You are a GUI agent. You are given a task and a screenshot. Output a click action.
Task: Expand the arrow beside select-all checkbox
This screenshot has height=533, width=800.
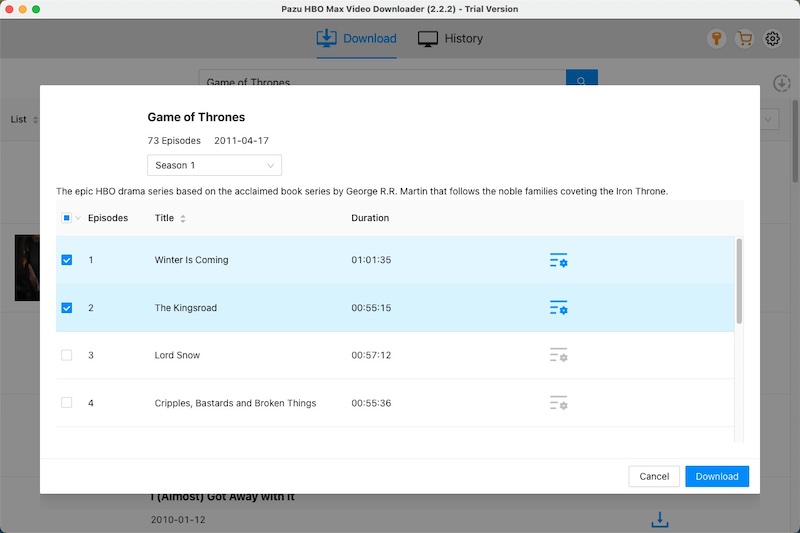pyautogui.click(x=78, y=218)
